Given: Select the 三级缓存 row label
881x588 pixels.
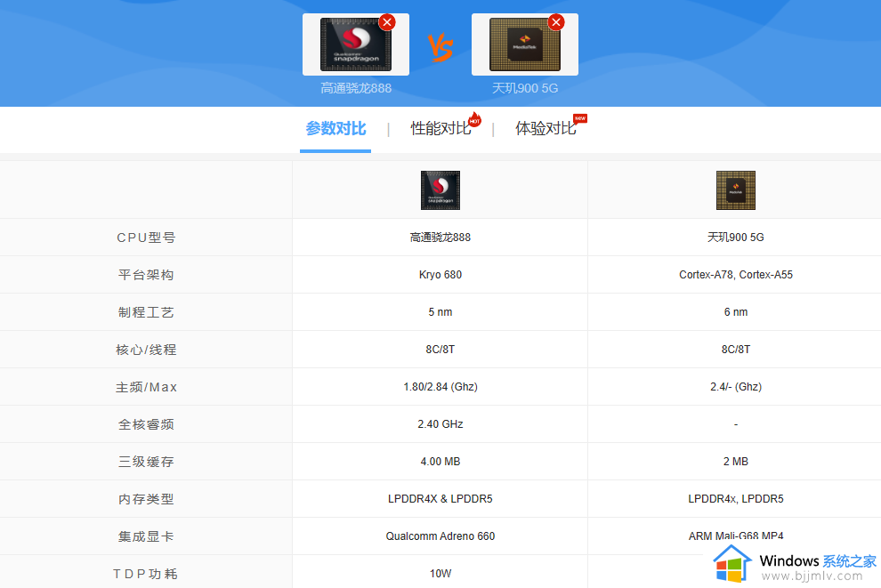Looking at the screenshot, I should pos(146,462).
